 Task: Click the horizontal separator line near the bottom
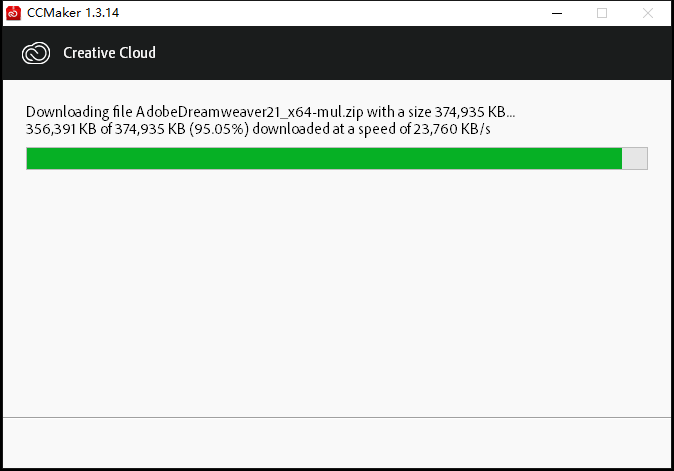(336, 416)
